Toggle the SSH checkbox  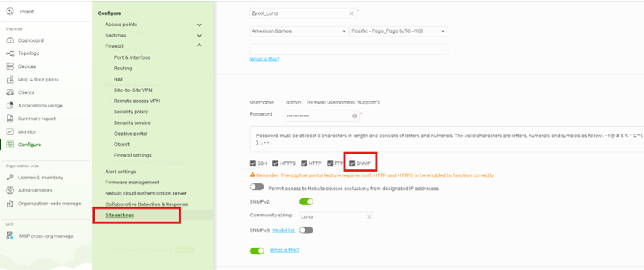point(253,163)
